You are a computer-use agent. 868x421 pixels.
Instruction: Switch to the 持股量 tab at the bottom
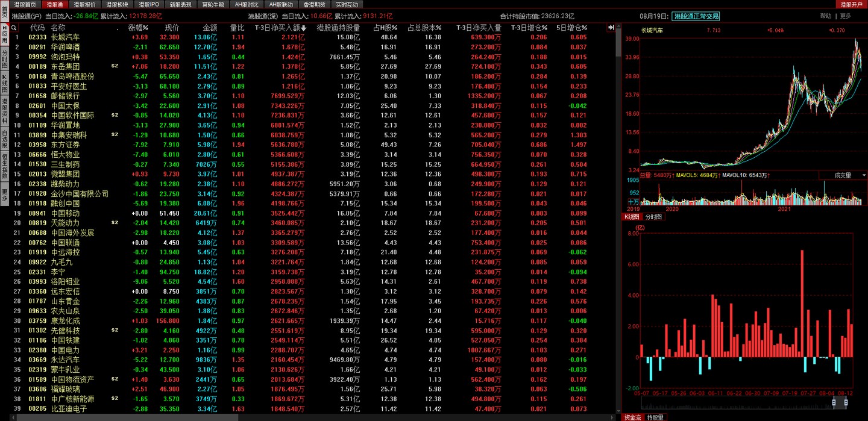(x=655, y=417)
